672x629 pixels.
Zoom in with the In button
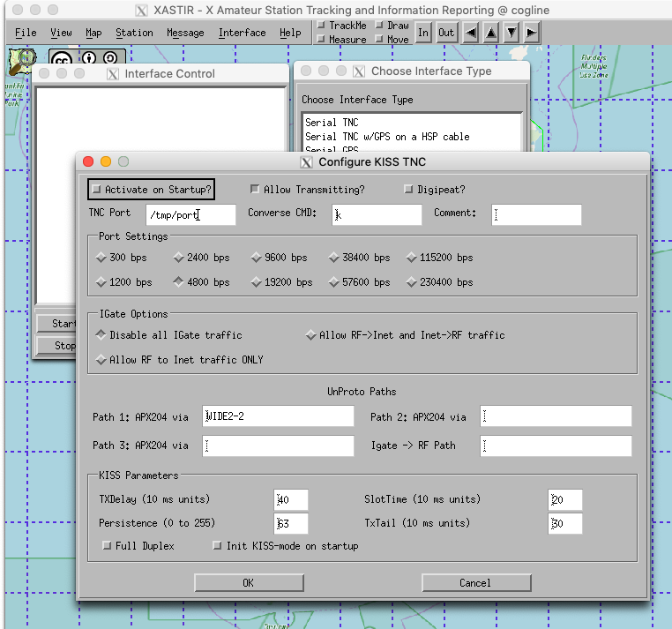(423, 33)
